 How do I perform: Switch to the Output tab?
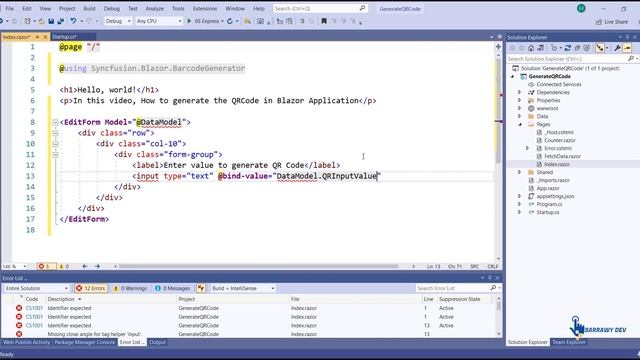[x=157, y=342]
